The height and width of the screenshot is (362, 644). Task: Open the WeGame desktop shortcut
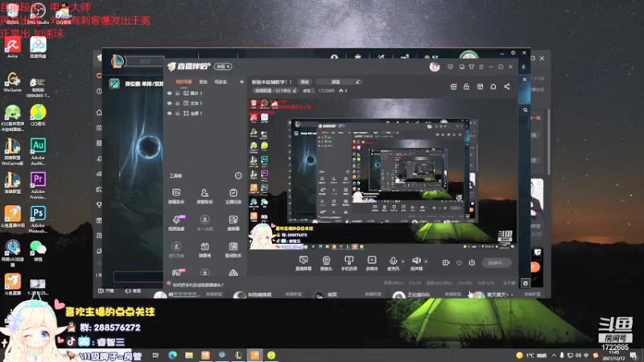tap(12, 82)
